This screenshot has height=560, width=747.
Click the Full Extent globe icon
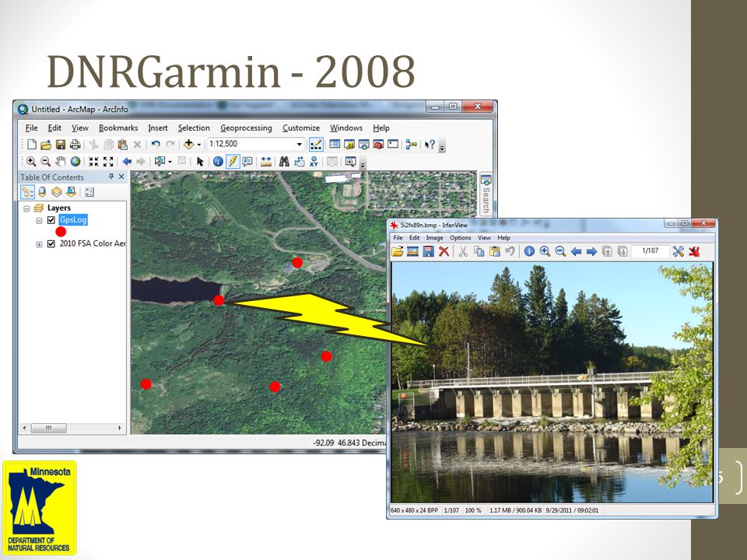pyautogui.click(x=75, y=162)
